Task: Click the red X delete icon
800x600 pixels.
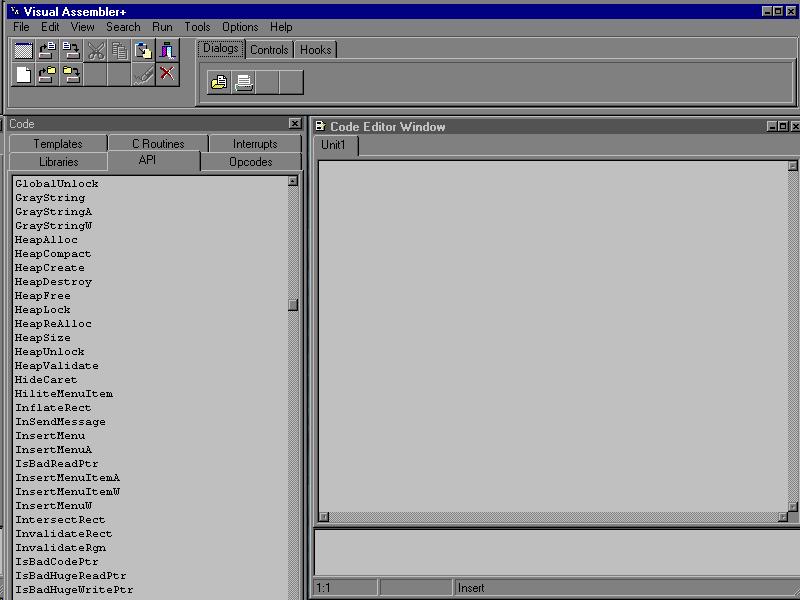Action: pyautogui.click(x=167, y=74)
